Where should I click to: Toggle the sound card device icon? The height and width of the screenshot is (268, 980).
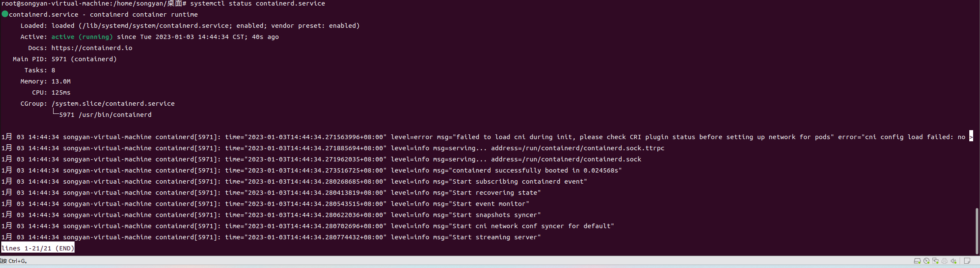[x=953, y=261]
